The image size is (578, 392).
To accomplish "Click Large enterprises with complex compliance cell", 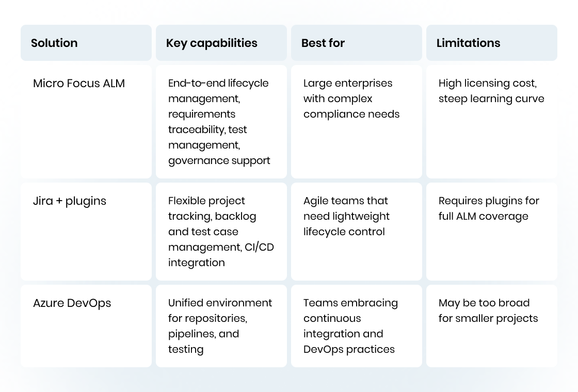I will [x=357, y=122].
